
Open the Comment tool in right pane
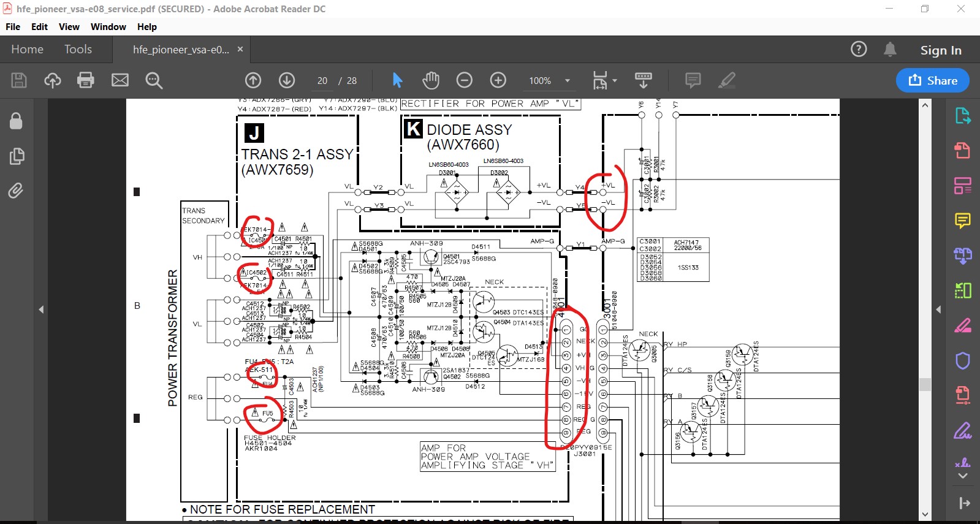click(x=963, y=220)
